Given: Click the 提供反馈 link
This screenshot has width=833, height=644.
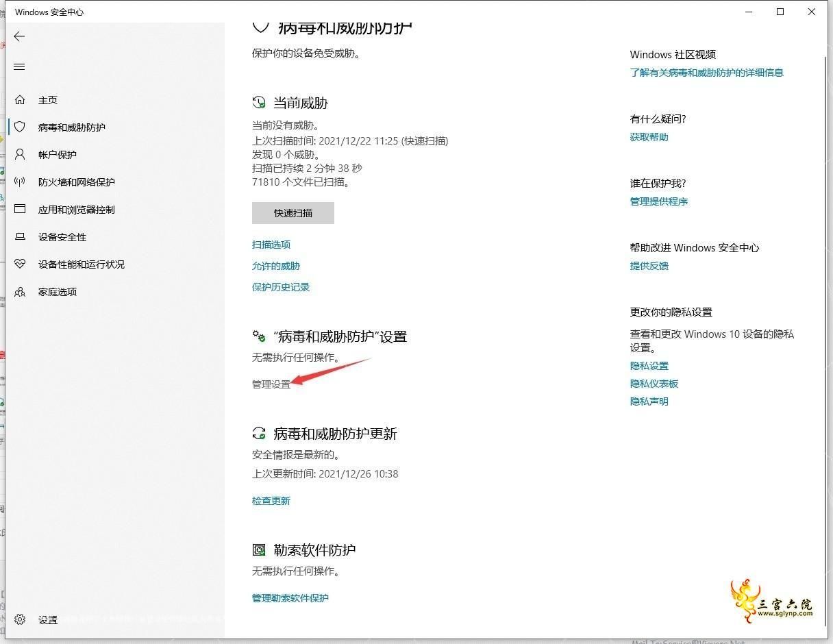Looking at the screenshot, I should 649,266.
